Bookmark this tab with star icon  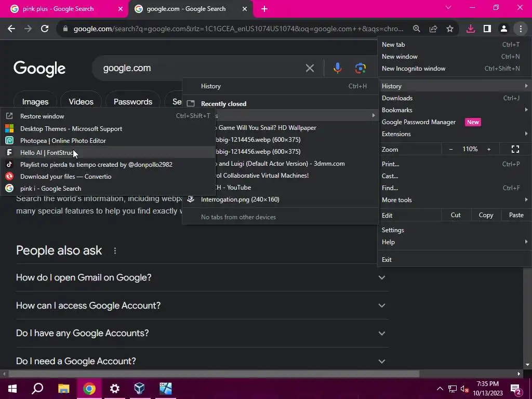coord(450,29)
